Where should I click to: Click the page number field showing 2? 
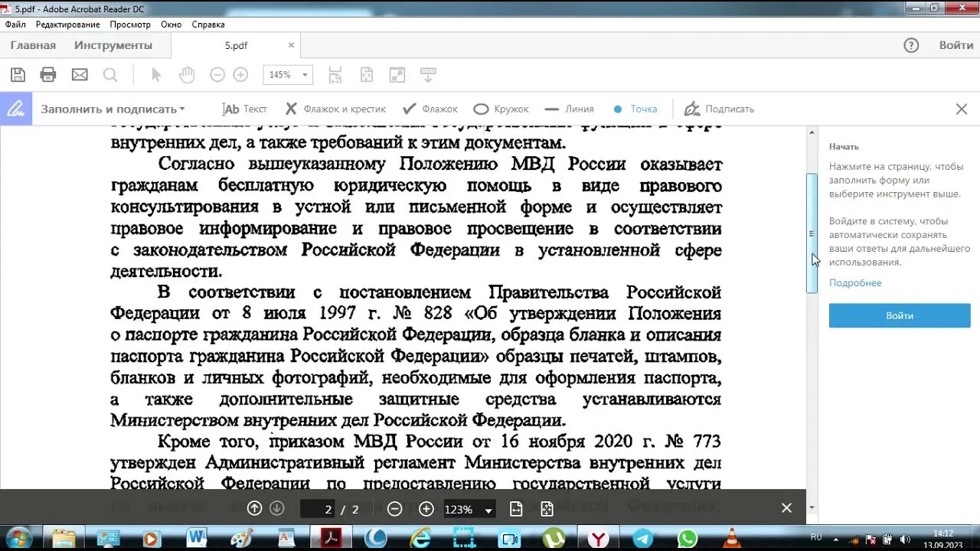(x=318, y=509)
